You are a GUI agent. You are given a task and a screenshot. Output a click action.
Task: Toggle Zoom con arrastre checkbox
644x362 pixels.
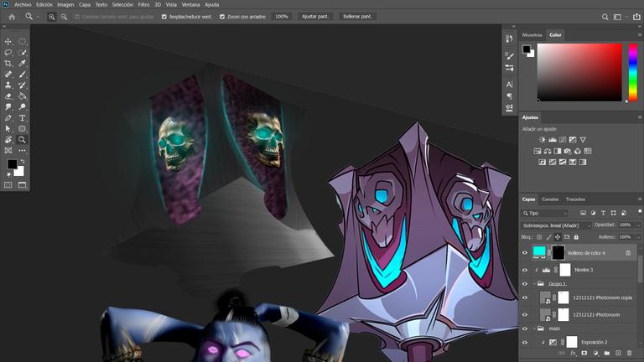point(221,17)
